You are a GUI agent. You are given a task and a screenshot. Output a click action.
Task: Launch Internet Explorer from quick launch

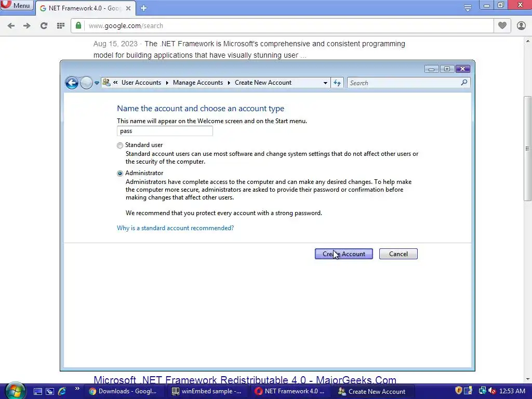[62, 391]
